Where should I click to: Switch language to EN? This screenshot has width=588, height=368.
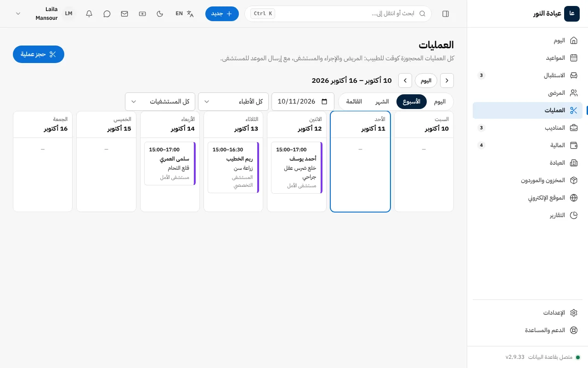click(185, 14)
